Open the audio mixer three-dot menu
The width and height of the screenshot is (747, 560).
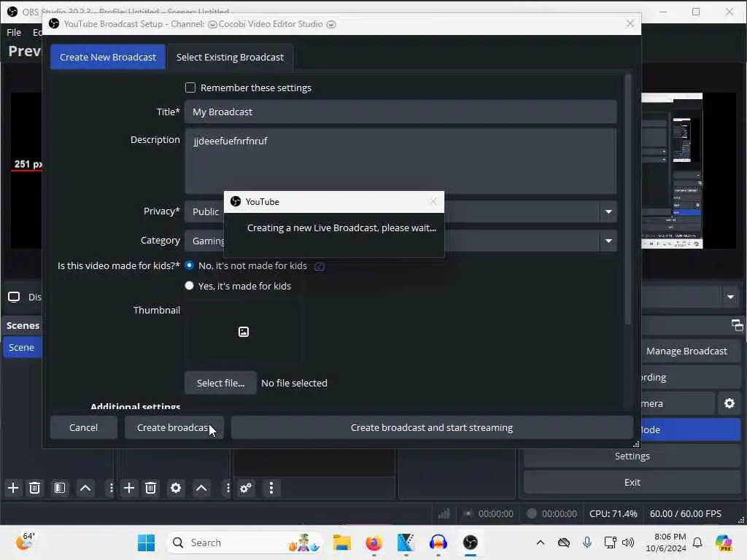[271, 488]
